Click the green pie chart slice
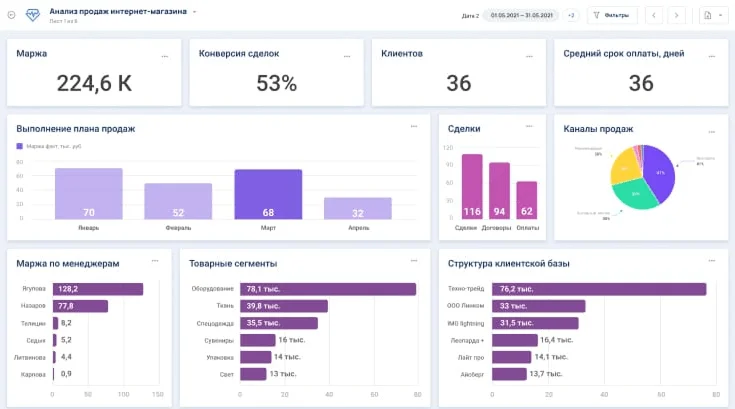735x409 pixels. 635,194
